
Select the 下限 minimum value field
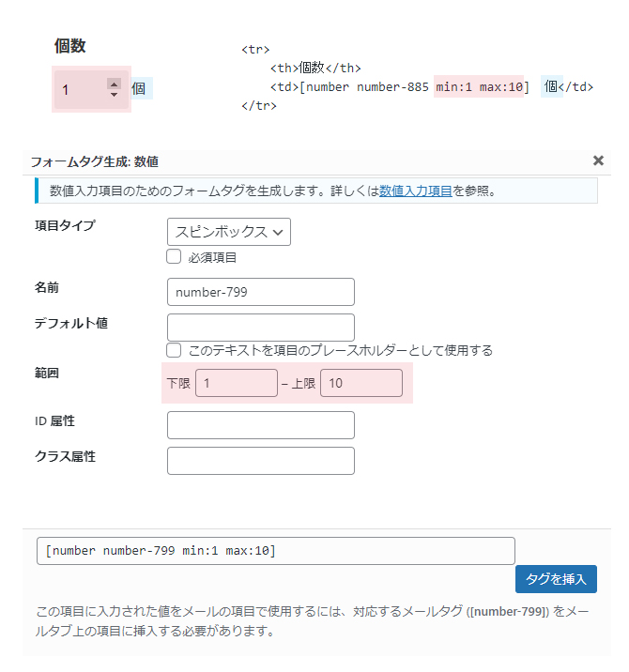236,383
